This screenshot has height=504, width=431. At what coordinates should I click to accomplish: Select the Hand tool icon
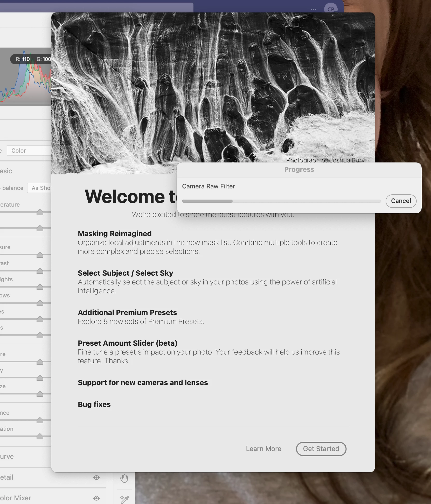click(x=124, y=478)
